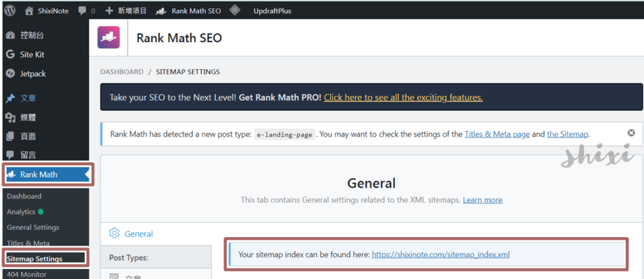Open 控制台 dashboard icon in sidebar
Image resolution: width=644 pixels, height=279 pixels.
pyautogui.click(x=11, y=35)
